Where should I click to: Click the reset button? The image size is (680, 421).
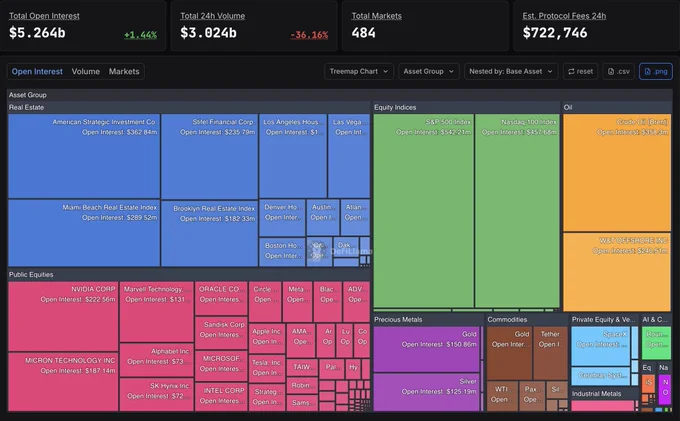[580, 72]
